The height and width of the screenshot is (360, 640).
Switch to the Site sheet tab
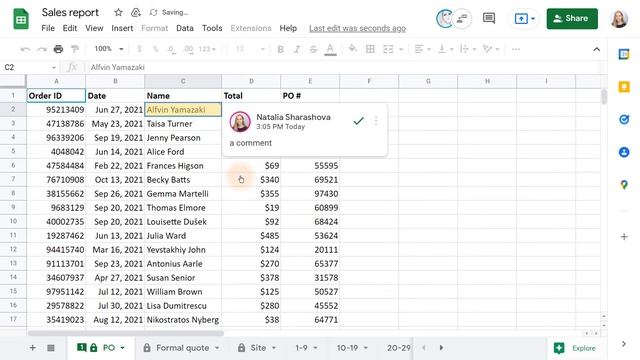(258, 348)
